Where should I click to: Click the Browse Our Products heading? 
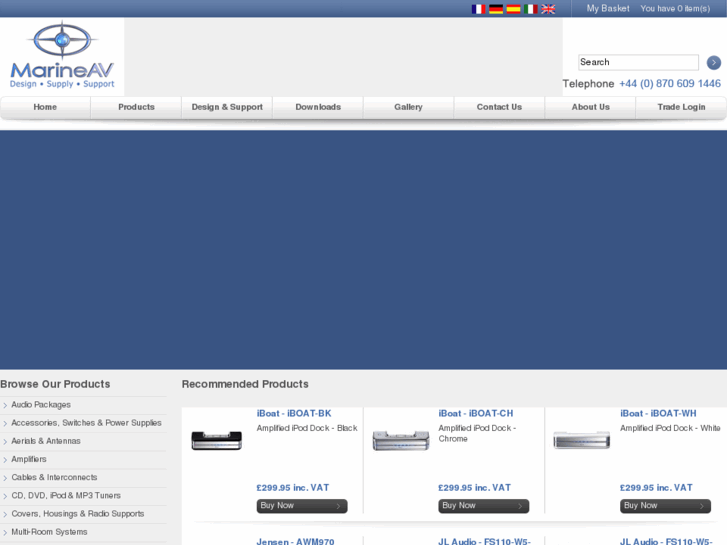point(55,384)
